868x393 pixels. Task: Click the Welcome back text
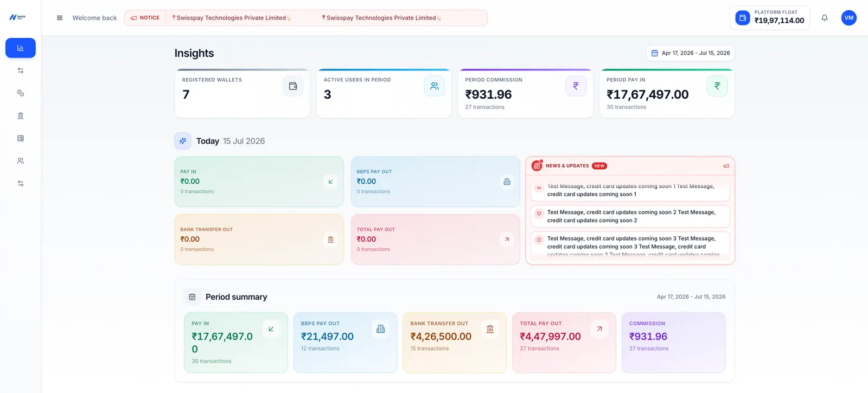click(x=94, y=18)
